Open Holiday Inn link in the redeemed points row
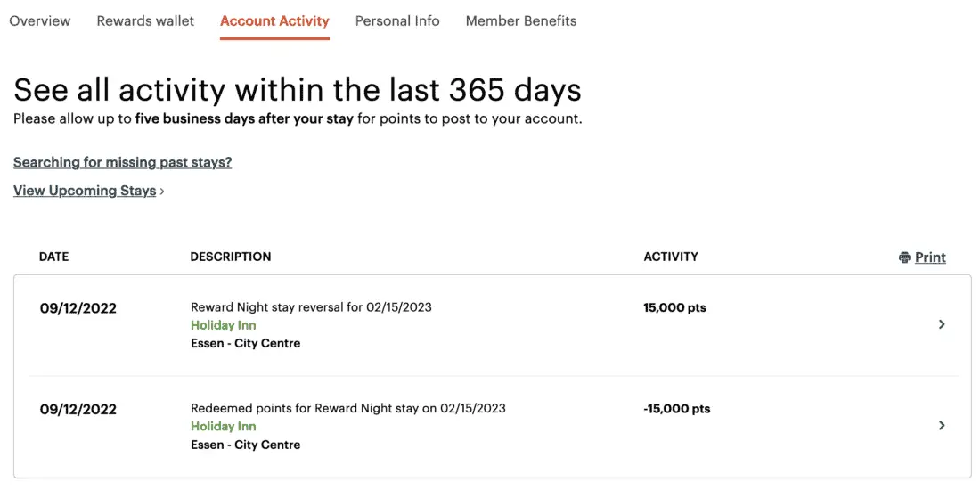This screenshot has height=490, width=980. tap(223, 427)
